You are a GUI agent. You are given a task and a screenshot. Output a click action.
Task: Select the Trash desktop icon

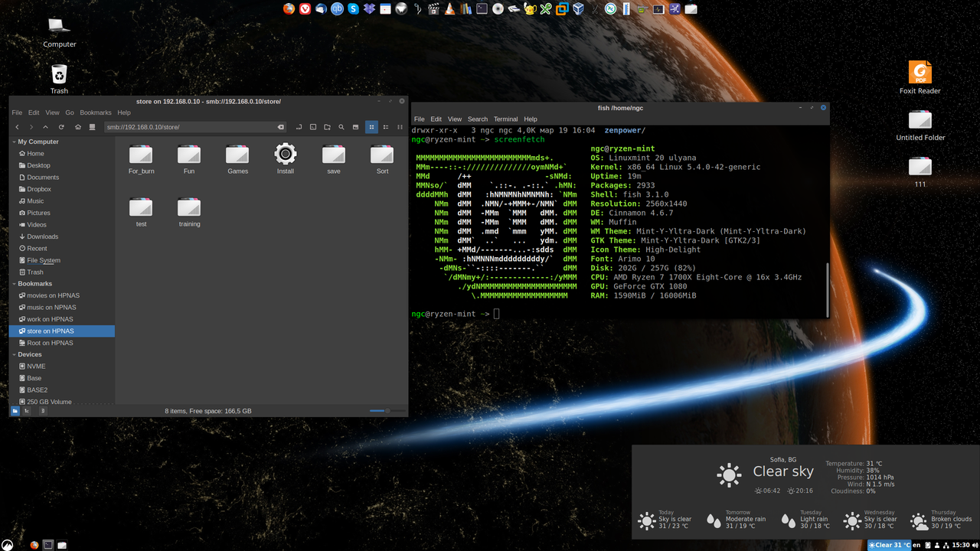59,79
